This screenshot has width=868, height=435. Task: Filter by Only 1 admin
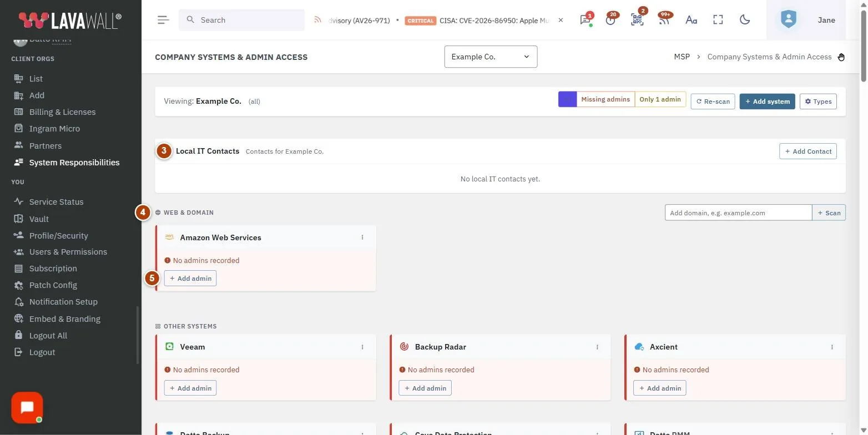point(660,99)
